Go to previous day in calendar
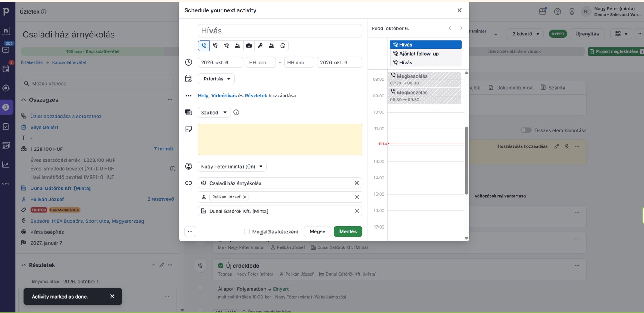The width and height of the screenshot is (644, 313). [450, 28]
